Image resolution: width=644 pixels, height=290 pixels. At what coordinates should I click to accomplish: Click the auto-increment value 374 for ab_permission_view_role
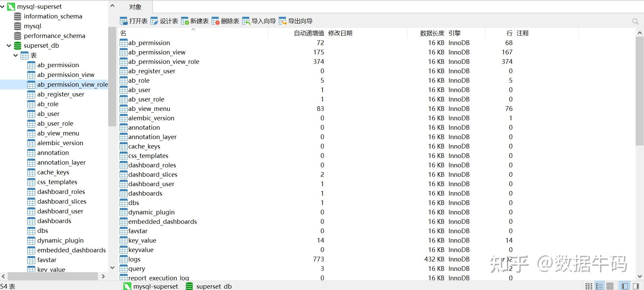(x=318, y=61)
